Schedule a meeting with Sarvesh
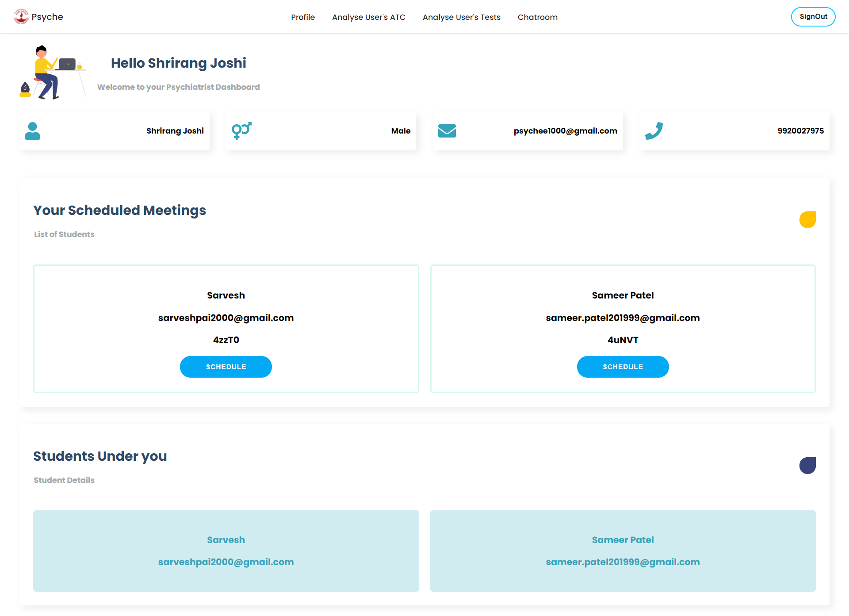This screenshot has width=849, height=616. pos(226,367)
